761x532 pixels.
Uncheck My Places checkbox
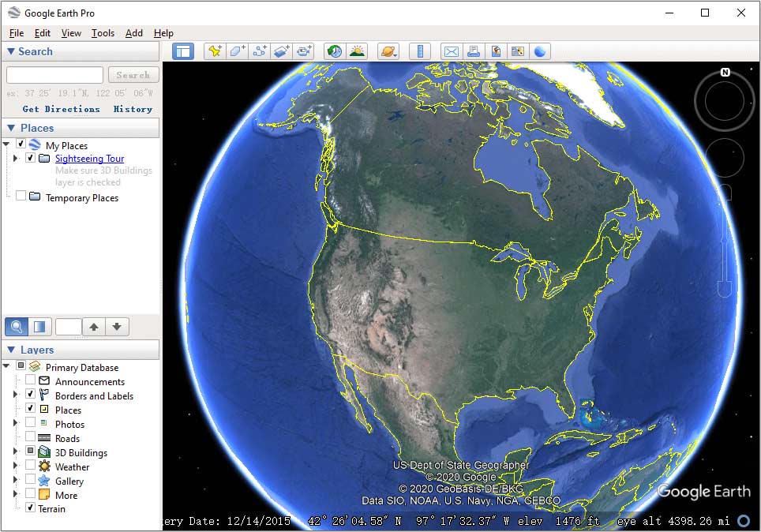(21, 144)
